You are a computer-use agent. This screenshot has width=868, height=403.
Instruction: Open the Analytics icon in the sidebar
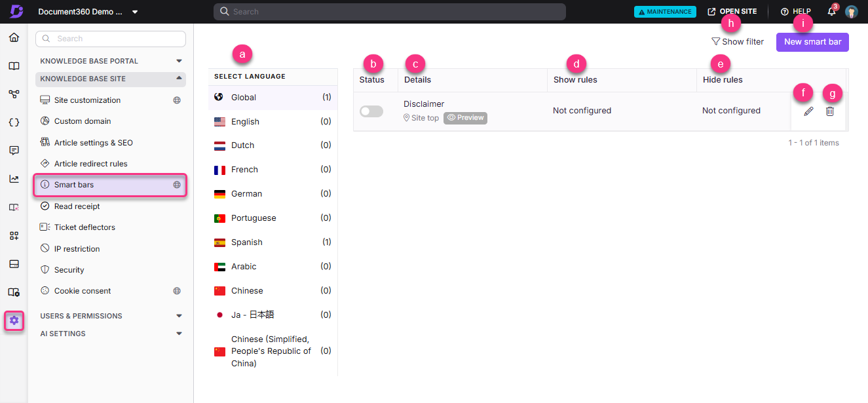click(14, 178)
